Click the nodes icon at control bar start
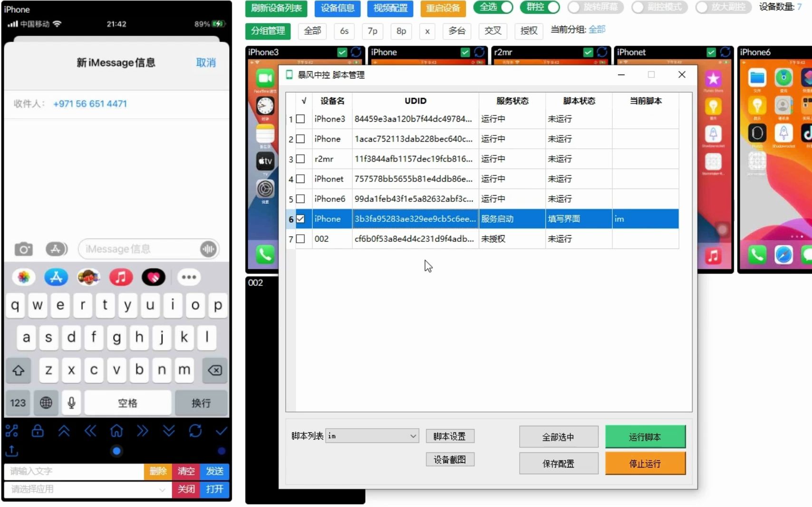 point(11,431)
